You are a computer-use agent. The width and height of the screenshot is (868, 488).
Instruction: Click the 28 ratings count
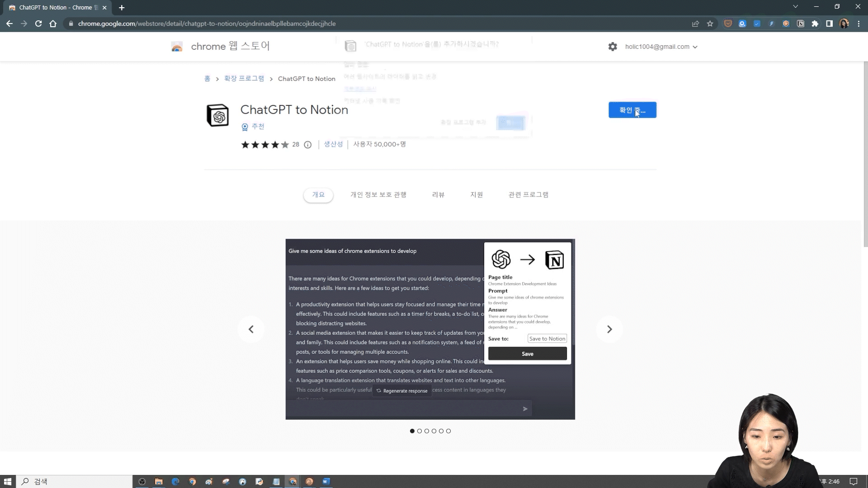(296, 145)
